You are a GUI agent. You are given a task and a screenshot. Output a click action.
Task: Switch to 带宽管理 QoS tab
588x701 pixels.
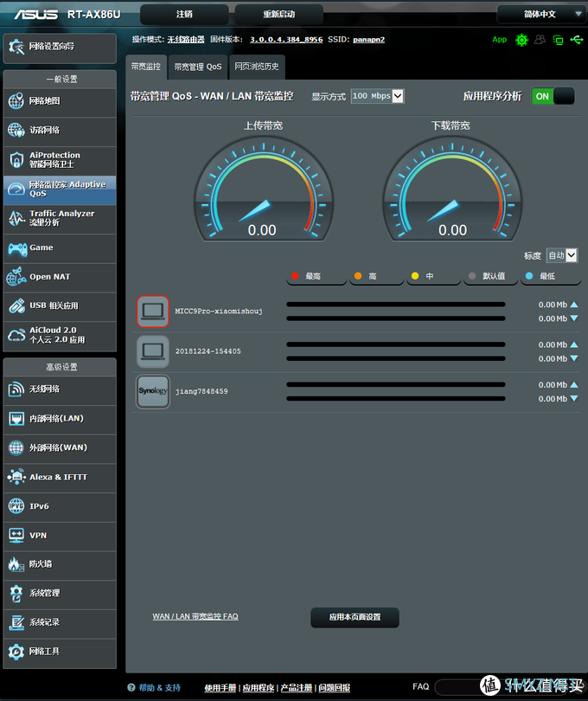(198, 67)
